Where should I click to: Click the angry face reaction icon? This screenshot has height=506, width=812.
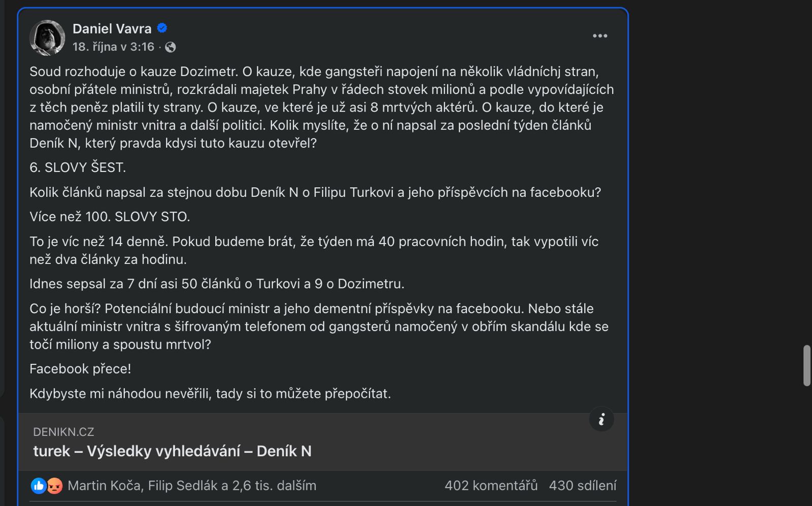[x=54, y=486]
